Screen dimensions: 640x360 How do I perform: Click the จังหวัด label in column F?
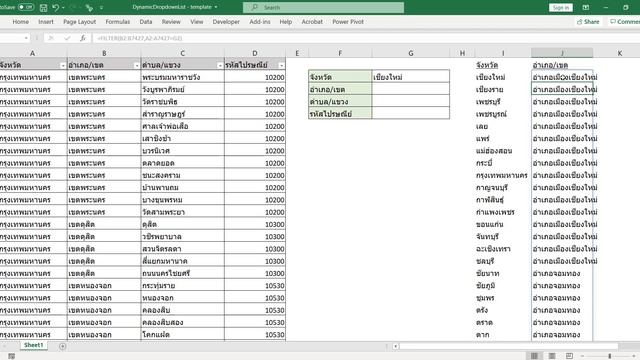(340, 77)
